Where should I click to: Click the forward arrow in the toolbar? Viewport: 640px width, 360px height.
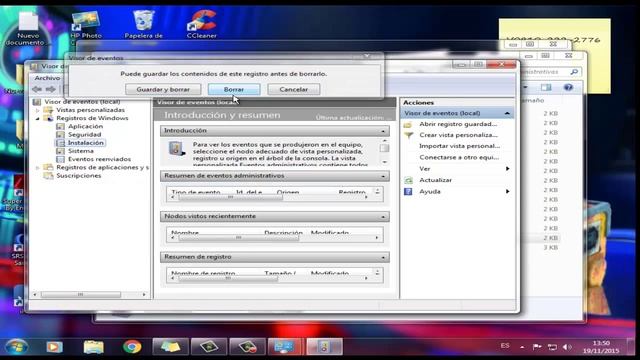point(51,89)
